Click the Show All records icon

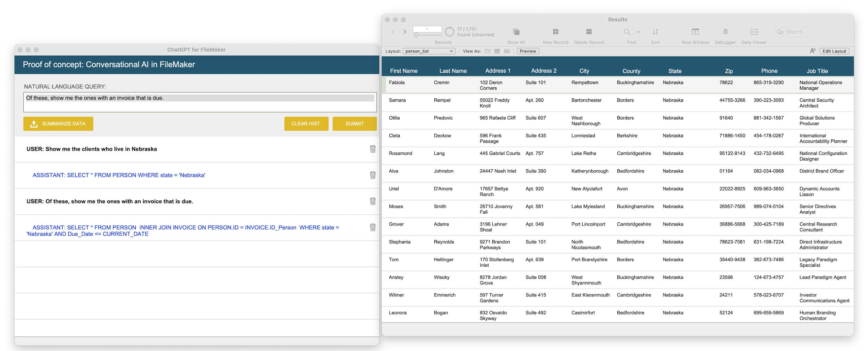pyautogui.click(x=516, y=32)
